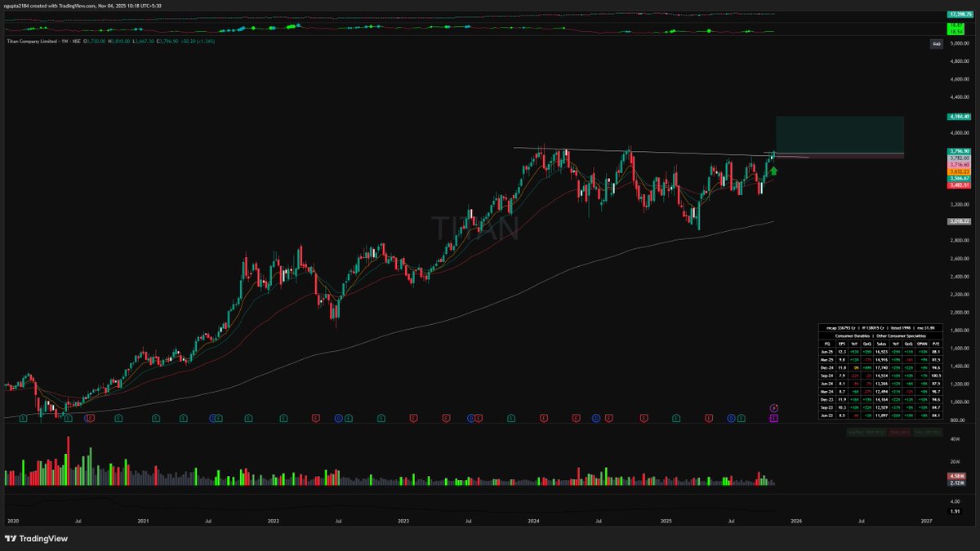The image size is (980, 551).
Task: Click the 2020 label on the time axis
Action: [x=12, y=520]
